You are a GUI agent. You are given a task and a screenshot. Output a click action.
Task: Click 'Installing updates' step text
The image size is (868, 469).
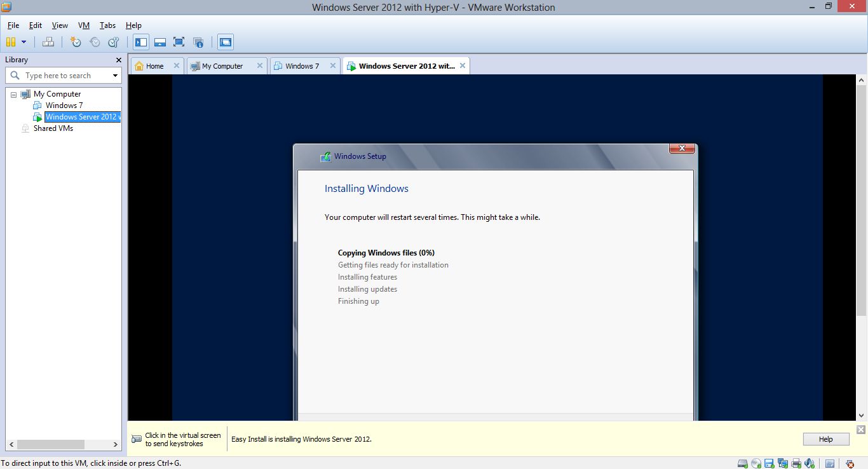point(367,289)
